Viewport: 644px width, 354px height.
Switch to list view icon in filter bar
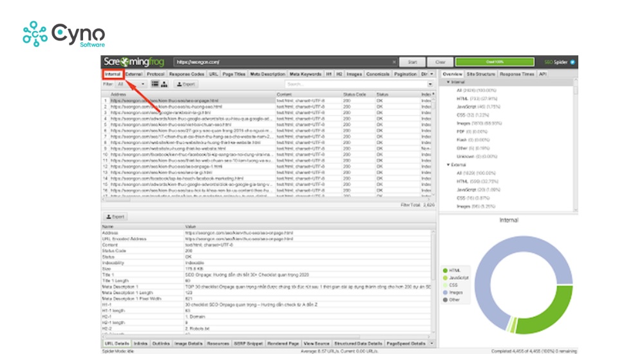155,84
